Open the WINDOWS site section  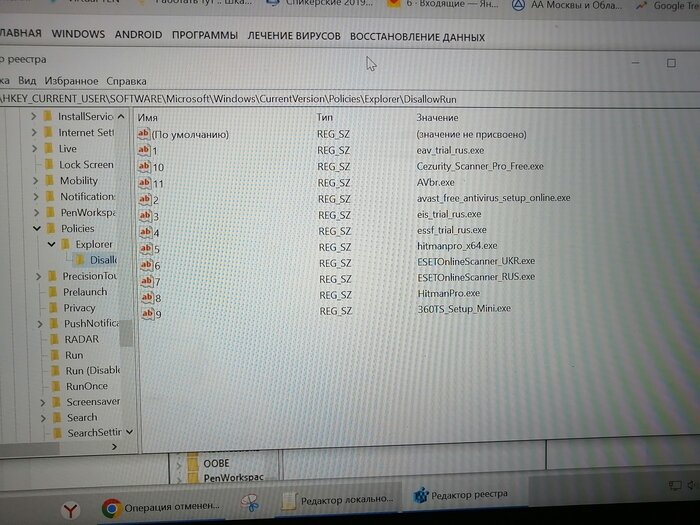click(78, 34)
